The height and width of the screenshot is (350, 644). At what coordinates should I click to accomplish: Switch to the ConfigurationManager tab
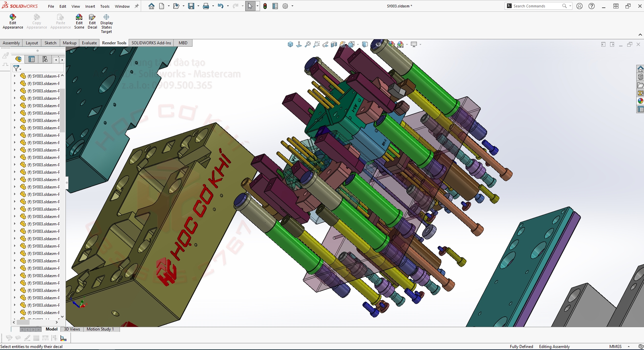click(45, 59)
